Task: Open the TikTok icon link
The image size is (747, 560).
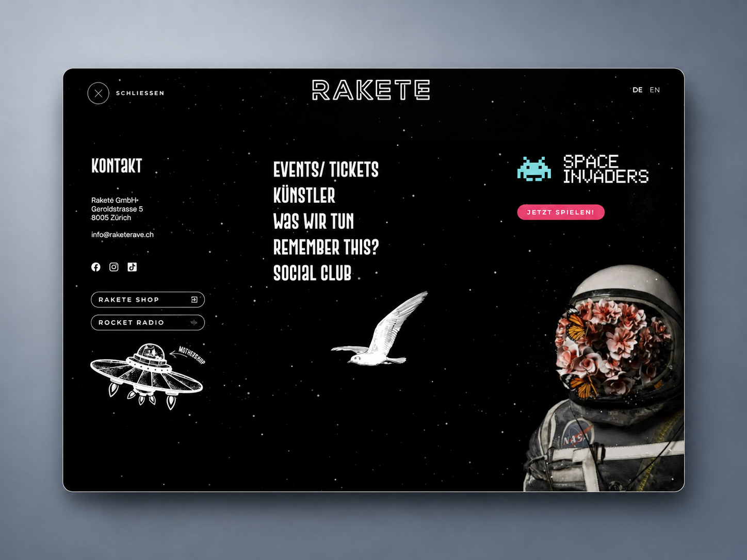Action: coord(132,267)
